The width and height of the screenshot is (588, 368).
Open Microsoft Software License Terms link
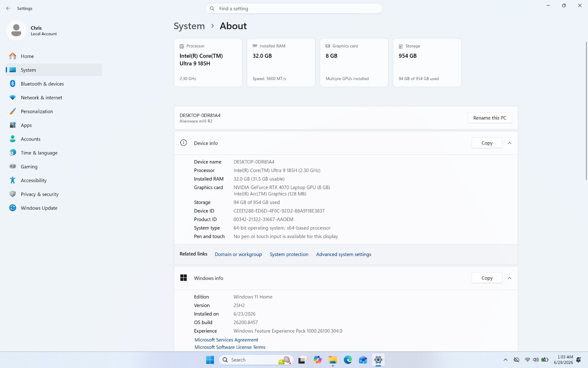pos(230,347)
